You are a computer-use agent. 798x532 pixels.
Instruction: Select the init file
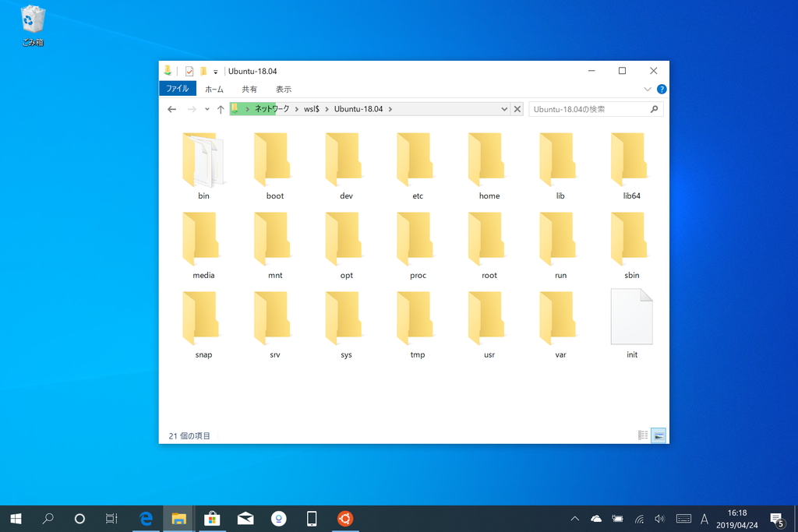point(631,325)
